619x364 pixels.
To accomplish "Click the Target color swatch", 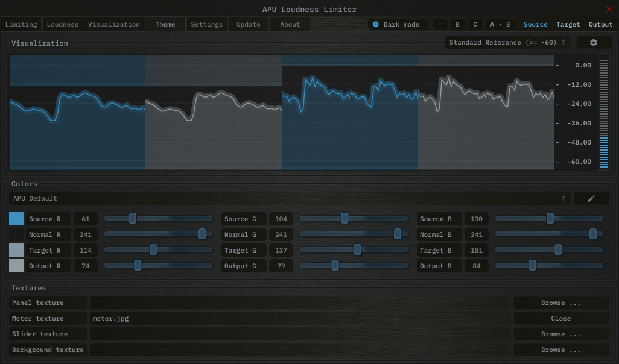I will click(x=16, y=250).
